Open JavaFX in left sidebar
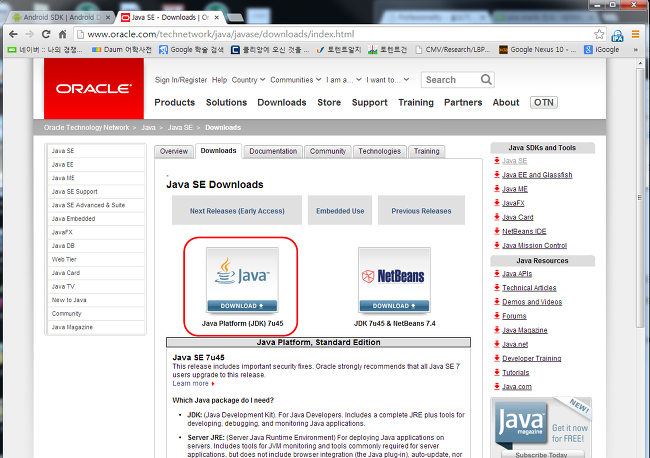The height and width of the screenshot is (458, 650). (x=95, y=232)
